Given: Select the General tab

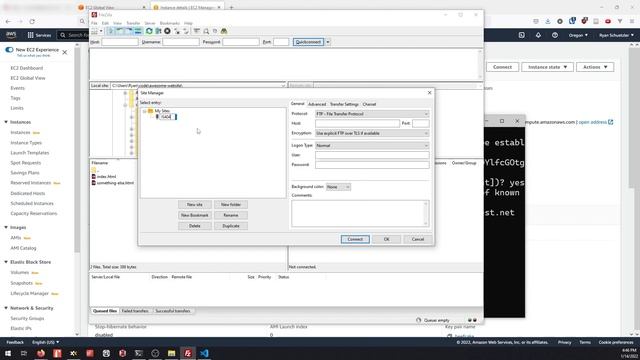Looking at the screenshot, I should pyautogui.click(x=298, y=104).
